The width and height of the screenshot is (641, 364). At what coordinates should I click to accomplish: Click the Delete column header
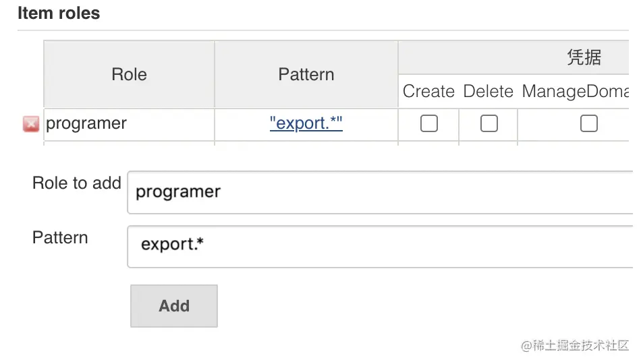tap(489, 91)
